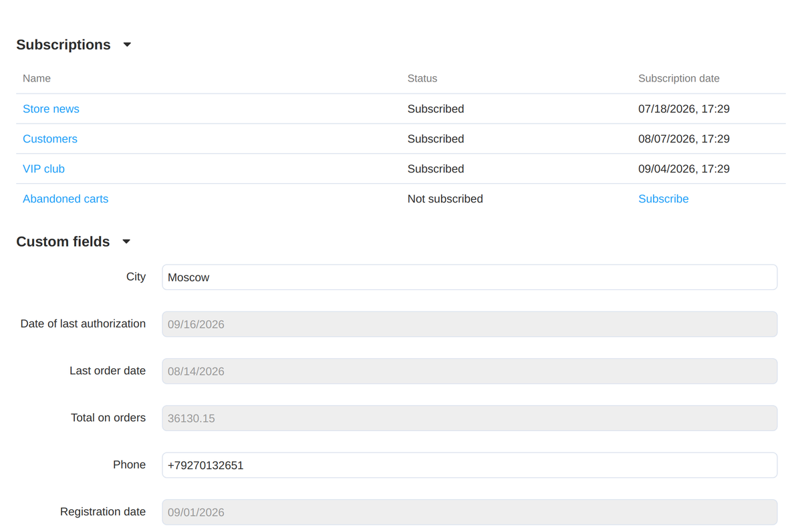
Task: Click the Total on orders label
Action: [108, 418]
